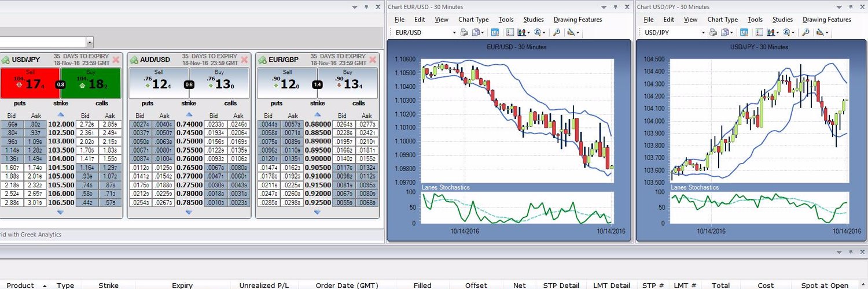The image size is (868, 289).
Task: Click blue window snapshot icon in USD/JPY chart
Action: pyautogui.click(x=744, y=32)
